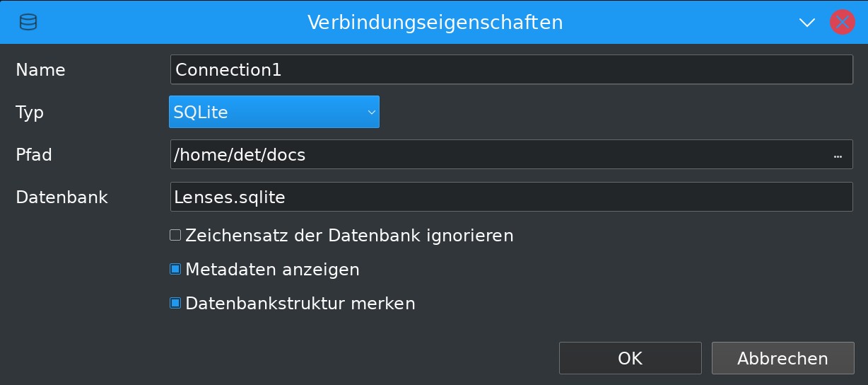Click the Metadaten anzeigen label text

pos(272,270)
